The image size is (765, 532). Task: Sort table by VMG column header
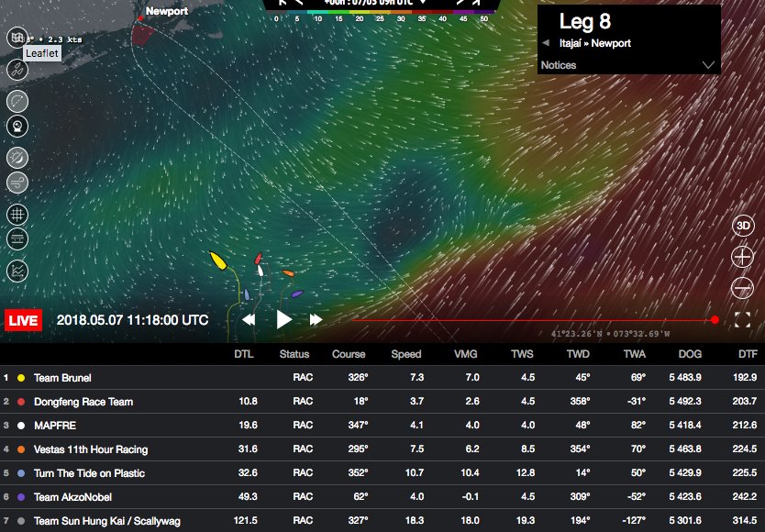465,354
